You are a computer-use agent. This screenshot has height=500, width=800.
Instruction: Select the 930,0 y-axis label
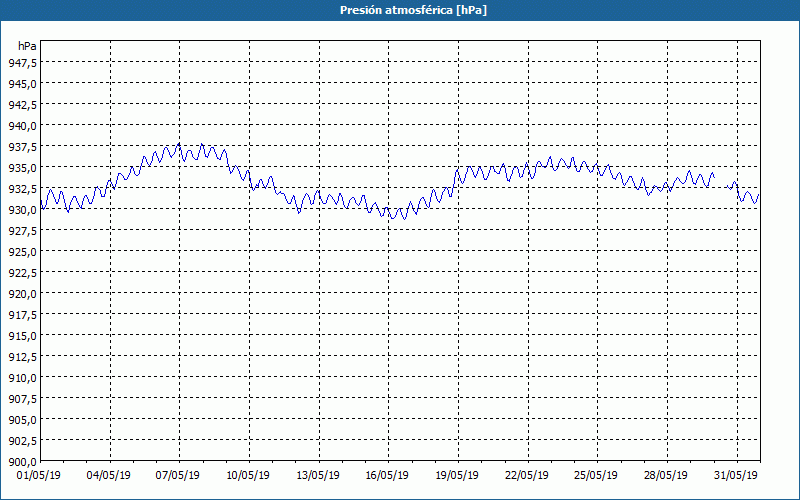(x=23, y=210)
